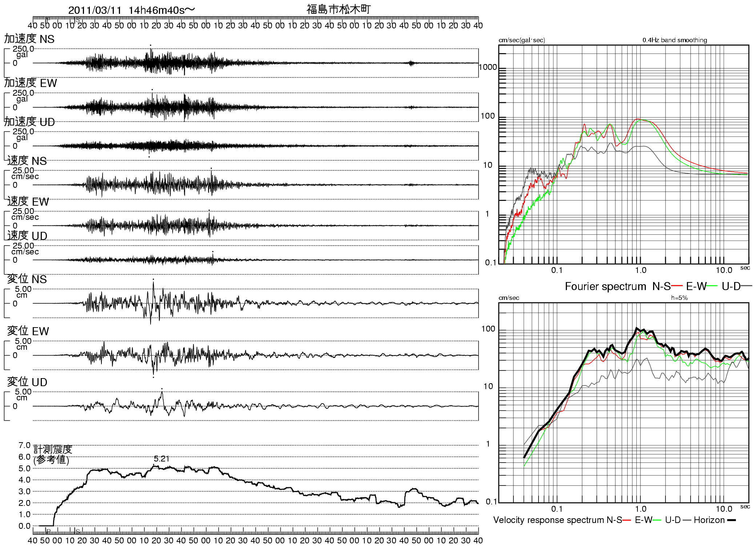Click the '10.0' x-axis label of Fourier chart

click(x=724, y=270)
